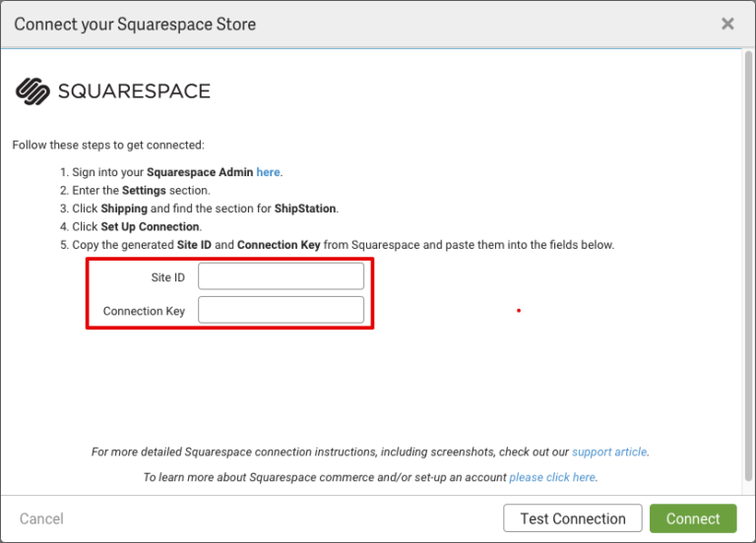Click the 'Connect your Squarespace Store' title

pyautogui.click(x=135, y=24)
